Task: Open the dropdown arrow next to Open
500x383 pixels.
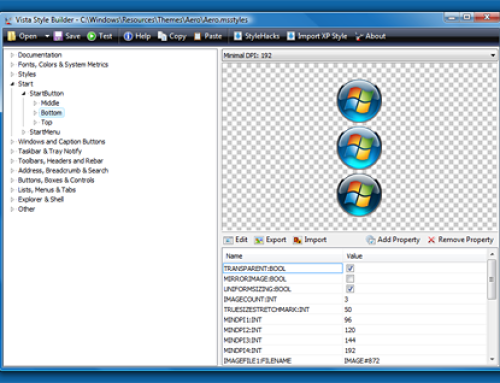Action: (x=47, y=36)
